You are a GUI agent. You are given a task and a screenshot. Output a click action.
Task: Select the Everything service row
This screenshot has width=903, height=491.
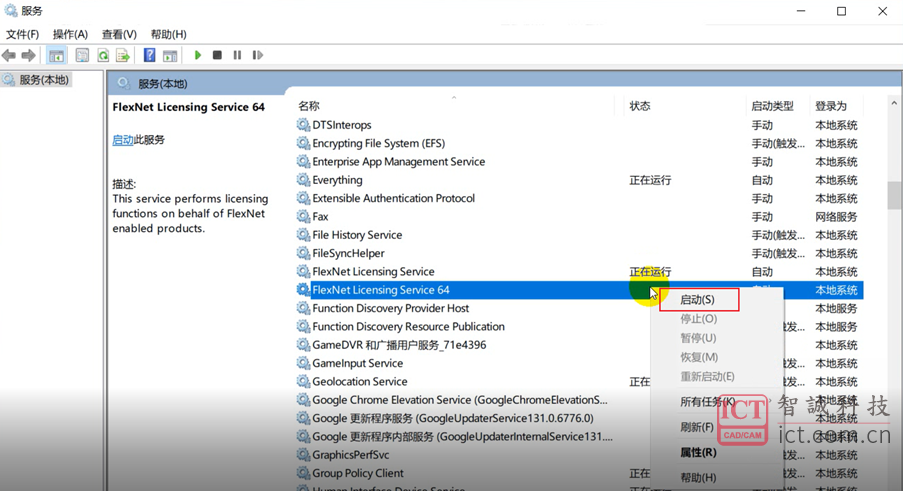pos(579,180)
